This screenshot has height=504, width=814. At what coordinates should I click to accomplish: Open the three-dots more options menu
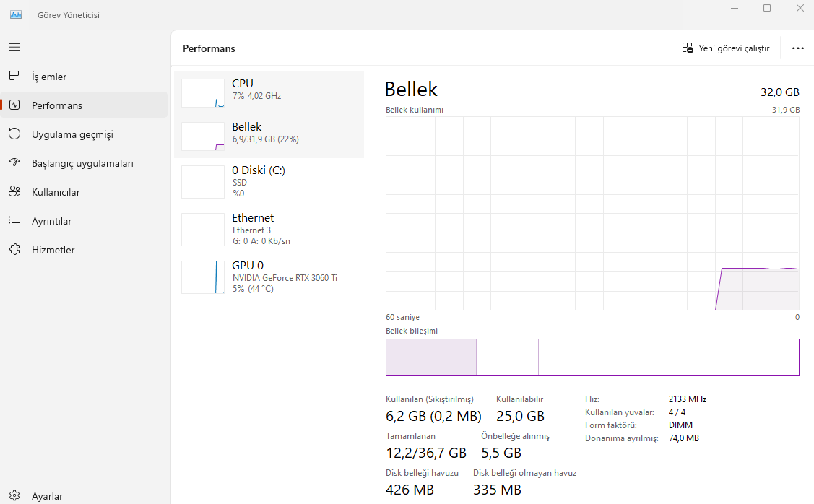tap(797, 48)
